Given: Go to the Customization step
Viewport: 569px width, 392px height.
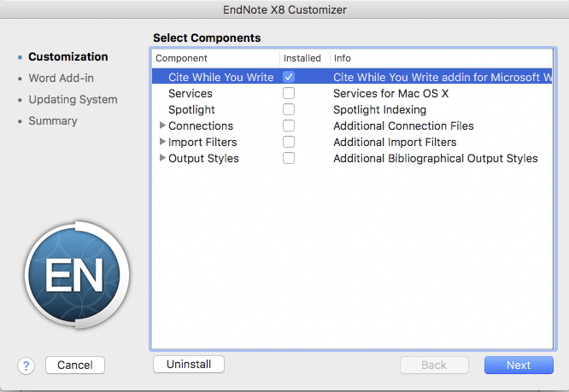Looking at the screenshot, I should 67,57.
